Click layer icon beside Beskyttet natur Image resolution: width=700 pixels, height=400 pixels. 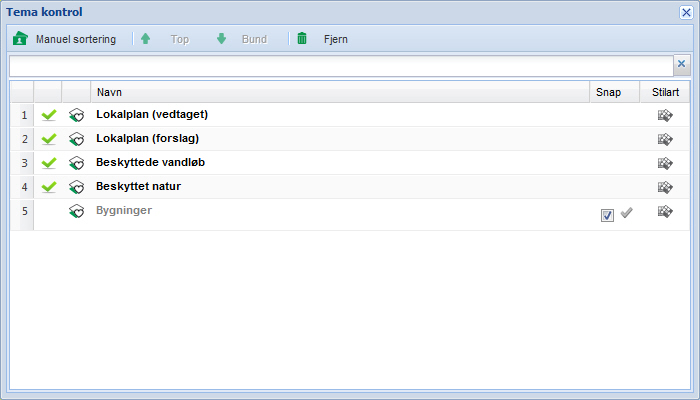pos(76,187)
